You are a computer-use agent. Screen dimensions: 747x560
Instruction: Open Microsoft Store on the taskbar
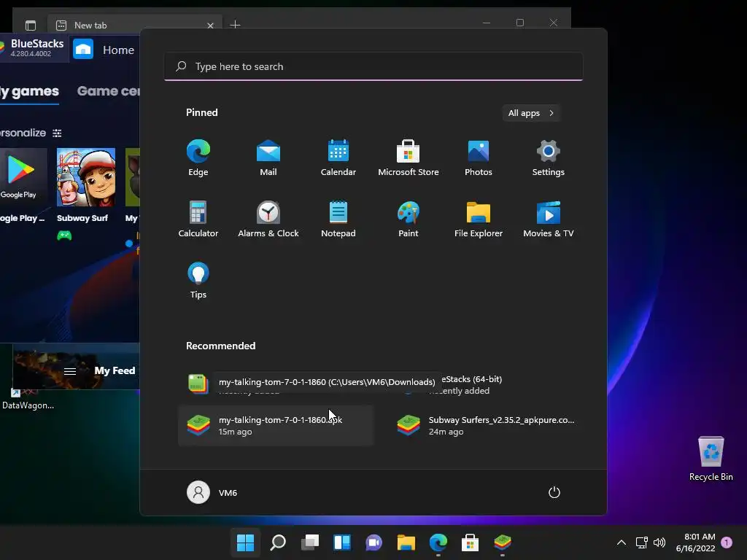click(471, 542)
